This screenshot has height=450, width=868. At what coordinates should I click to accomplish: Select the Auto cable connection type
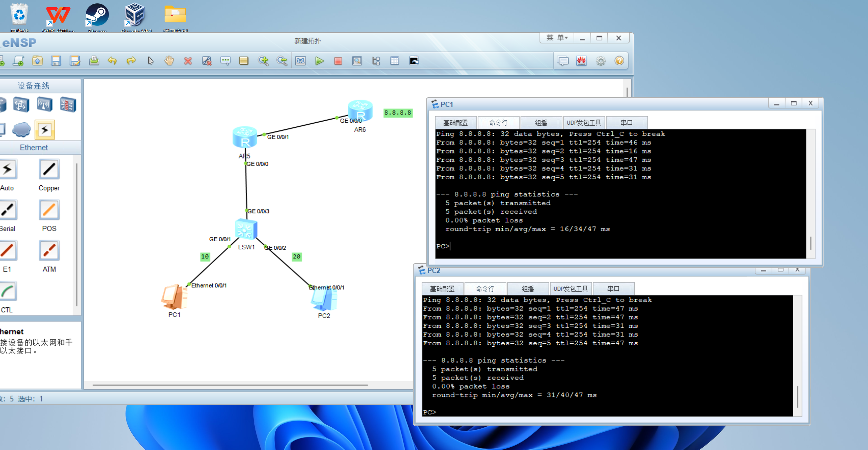7,169
